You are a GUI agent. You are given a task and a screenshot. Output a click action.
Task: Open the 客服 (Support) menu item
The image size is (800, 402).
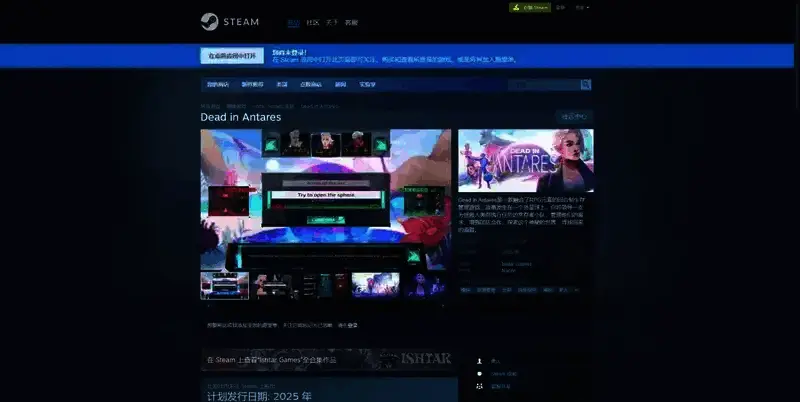pos(351,22)
